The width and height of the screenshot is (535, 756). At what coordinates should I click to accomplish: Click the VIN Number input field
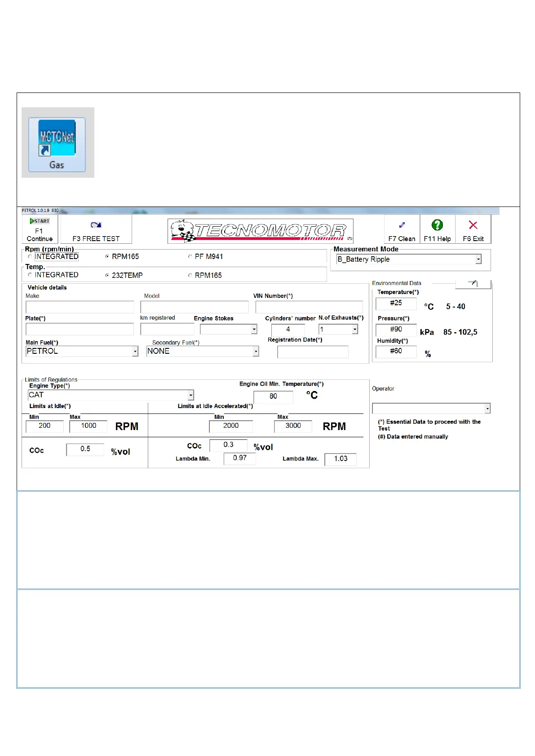pos(309,307)
